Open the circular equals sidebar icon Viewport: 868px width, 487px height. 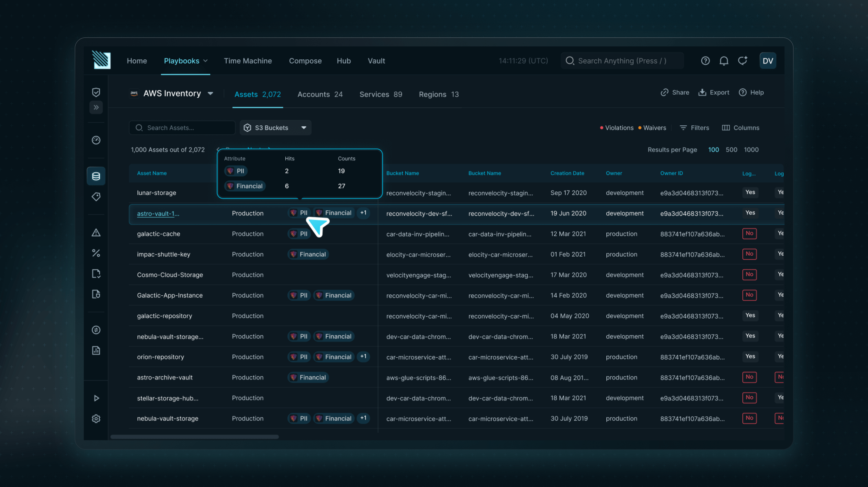(96, 330)
